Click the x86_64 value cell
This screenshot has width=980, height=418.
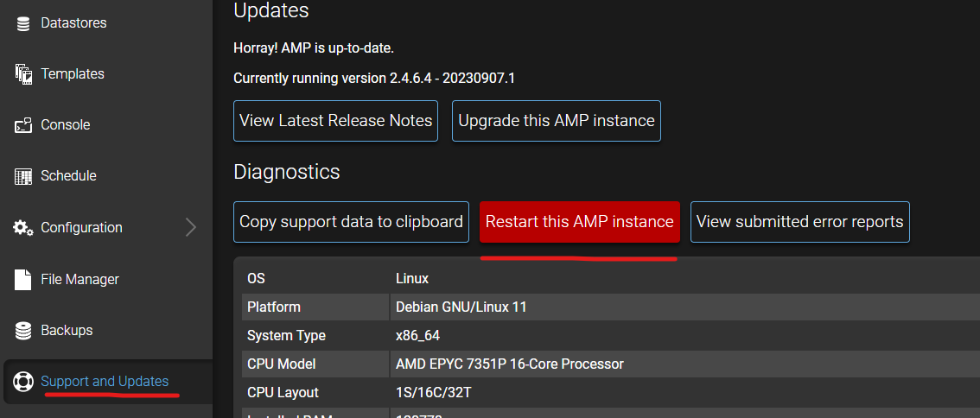418,336
